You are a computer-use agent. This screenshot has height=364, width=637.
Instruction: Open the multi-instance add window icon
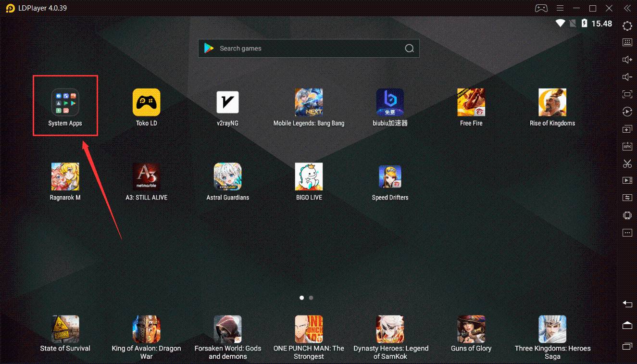click(x=627, y=129)
